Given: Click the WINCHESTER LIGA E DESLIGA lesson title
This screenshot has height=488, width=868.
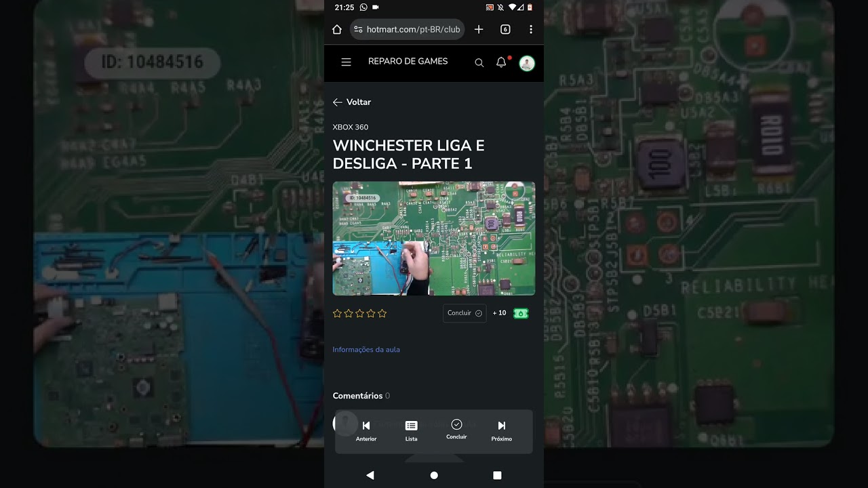Looking at the screenshot, I should (x=408, y=155).
